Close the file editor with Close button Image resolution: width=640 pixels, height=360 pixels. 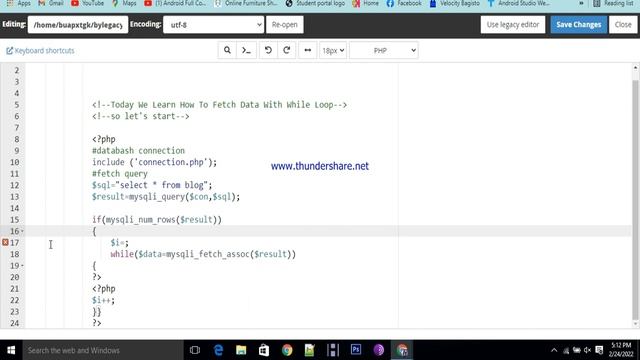coord(623,24)
